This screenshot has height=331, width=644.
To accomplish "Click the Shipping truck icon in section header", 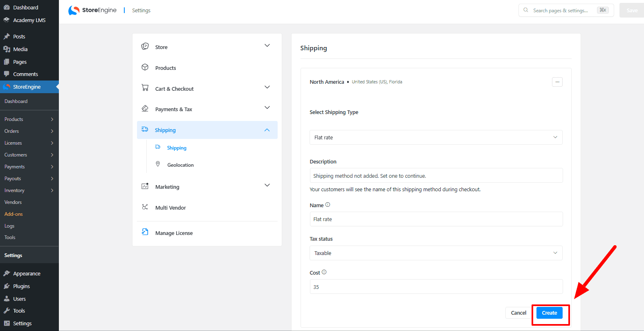I will coord(145,129).
